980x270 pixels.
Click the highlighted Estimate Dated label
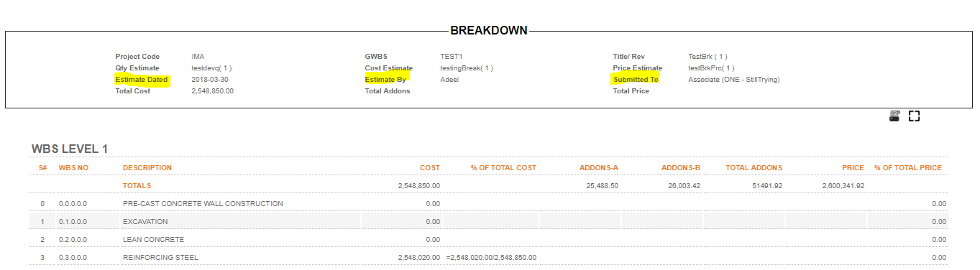pos(142,80)
